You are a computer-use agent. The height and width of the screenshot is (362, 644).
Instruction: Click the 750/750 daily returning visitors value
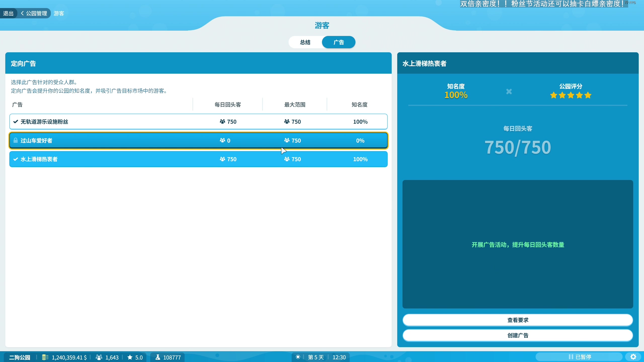click(518, 147)
